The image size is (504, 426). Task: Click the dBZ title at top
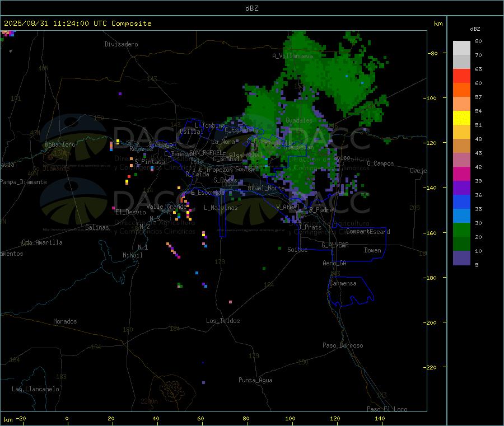pyautogui.click(x=251, y=8)
